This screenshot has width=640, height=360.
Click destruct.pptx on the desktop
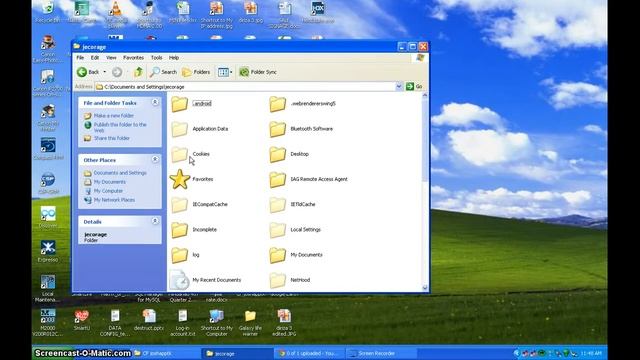[x=149, y=320]
